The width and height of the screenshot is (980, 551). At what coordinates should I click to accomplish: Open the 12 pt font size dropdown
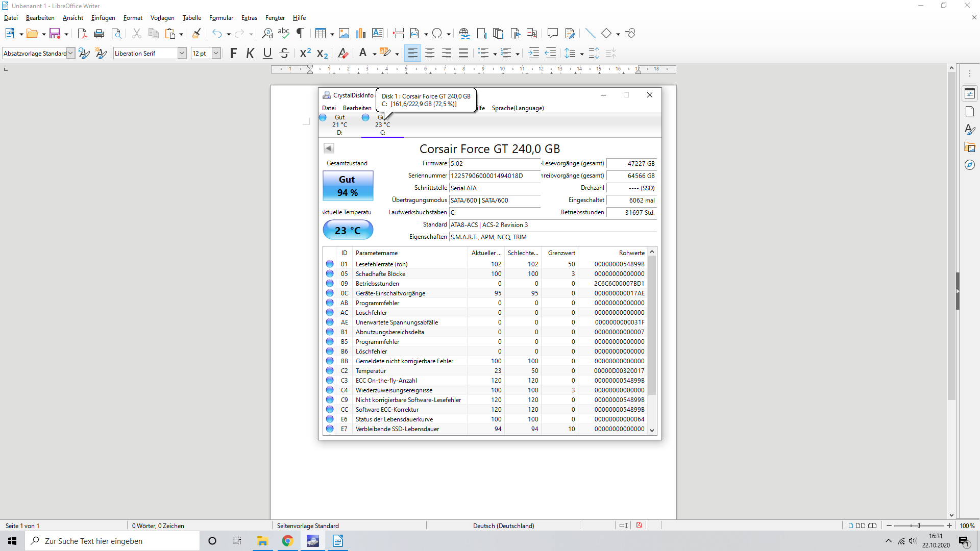(216, 53)
